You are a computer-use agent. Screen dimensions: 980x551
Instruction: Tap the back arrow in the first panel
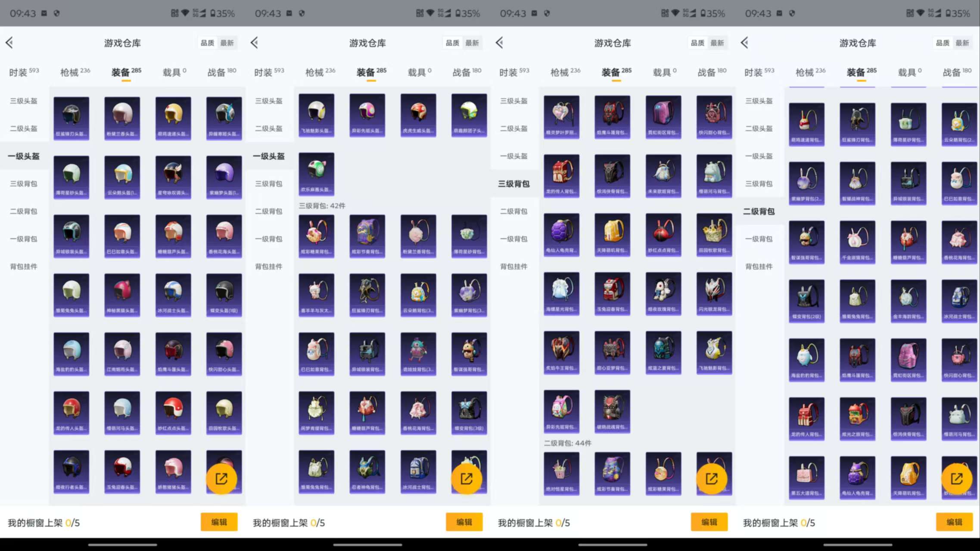pyautogui.click(x=9, y=43)
